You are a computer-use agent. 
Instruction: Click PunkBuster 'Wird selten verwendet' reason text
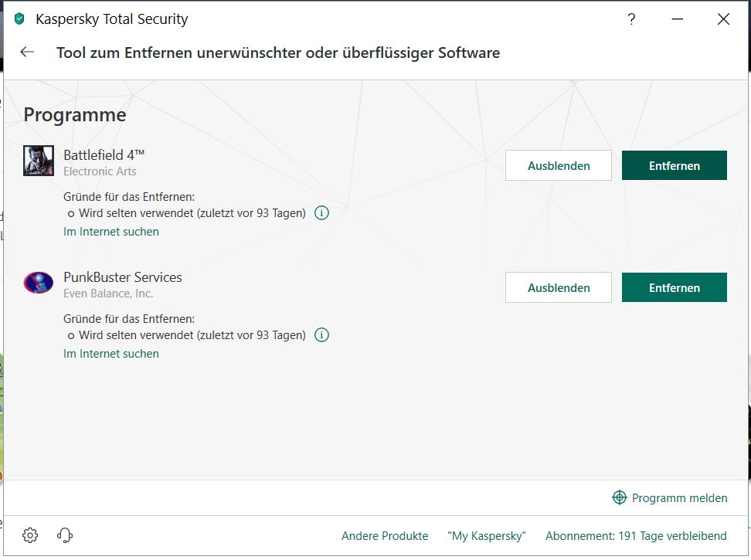point(192,335)
